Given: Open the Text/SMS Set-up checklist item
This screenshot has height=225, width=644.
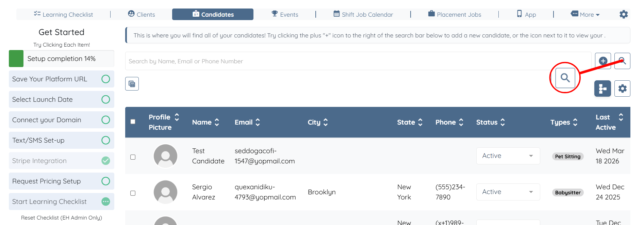Looking at the screenshot, I should click(62, 140).
